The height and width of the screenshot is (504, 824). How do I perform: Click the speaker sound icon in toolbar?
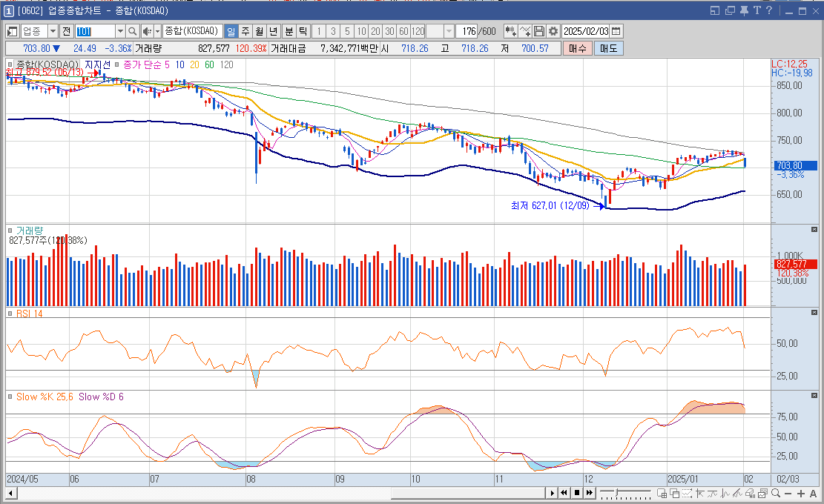[x=147, y=31]
